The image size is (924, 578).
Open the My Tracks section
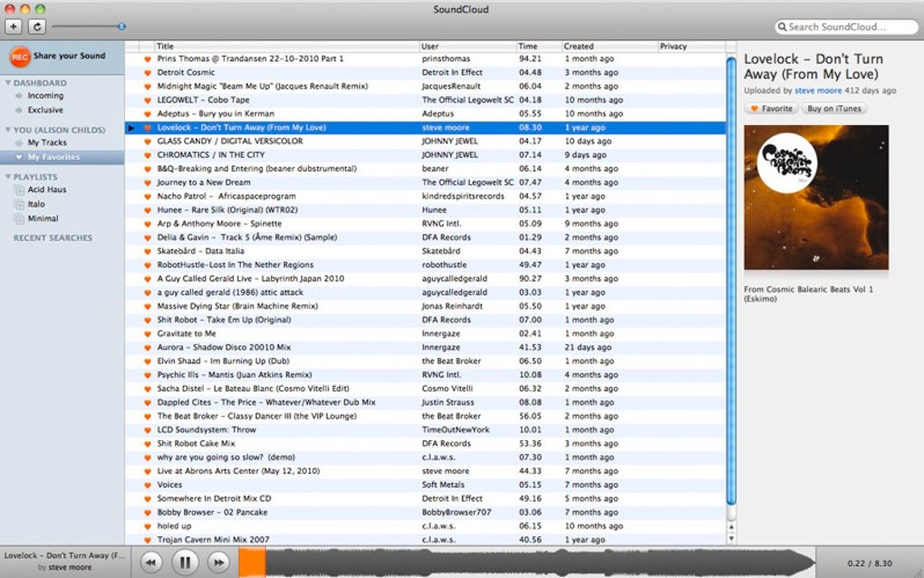[x=47, y=143]
